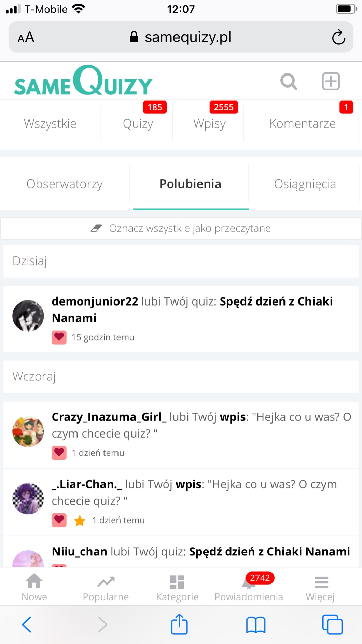Reload the page with refresh icon
Screen dimensions: 362x644
click(x=338, y=37)
